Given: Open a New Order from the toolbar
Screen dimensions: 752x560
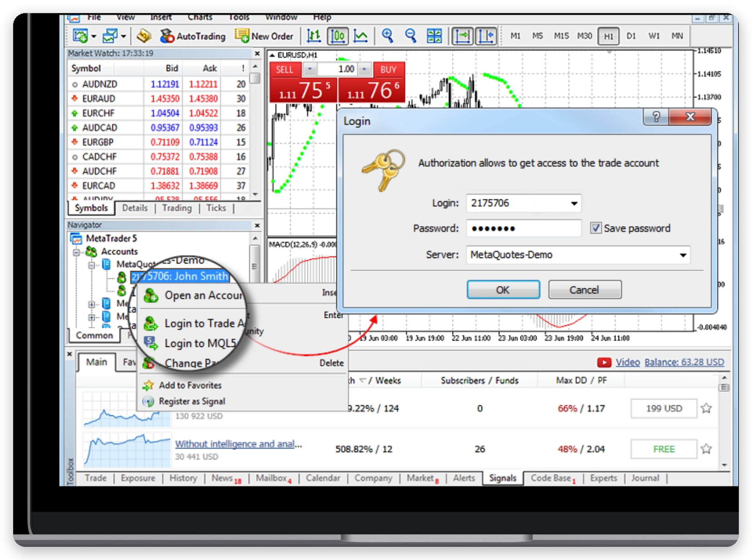Looking at the screenshot, I should 264,36.
